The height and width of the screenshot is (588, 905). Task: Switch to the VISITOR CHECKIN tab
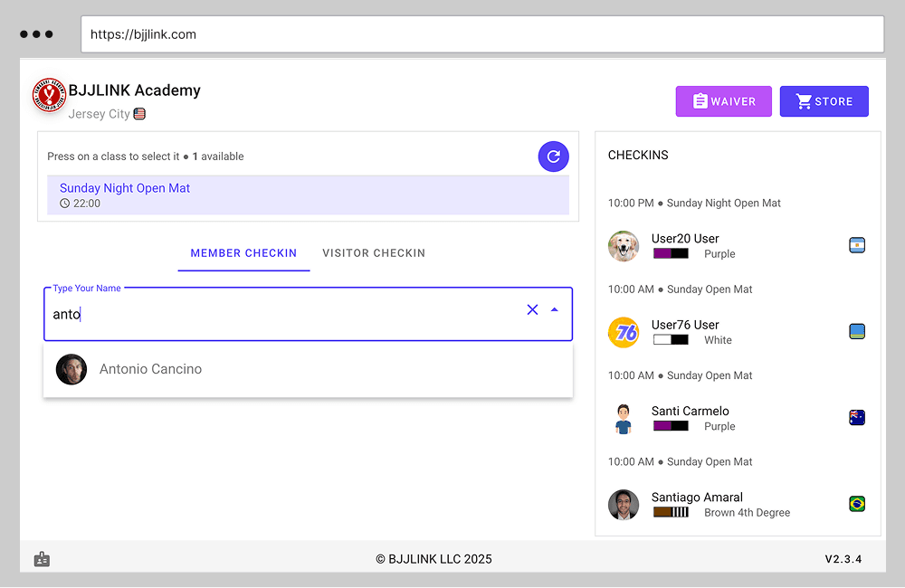click(374, 253)
